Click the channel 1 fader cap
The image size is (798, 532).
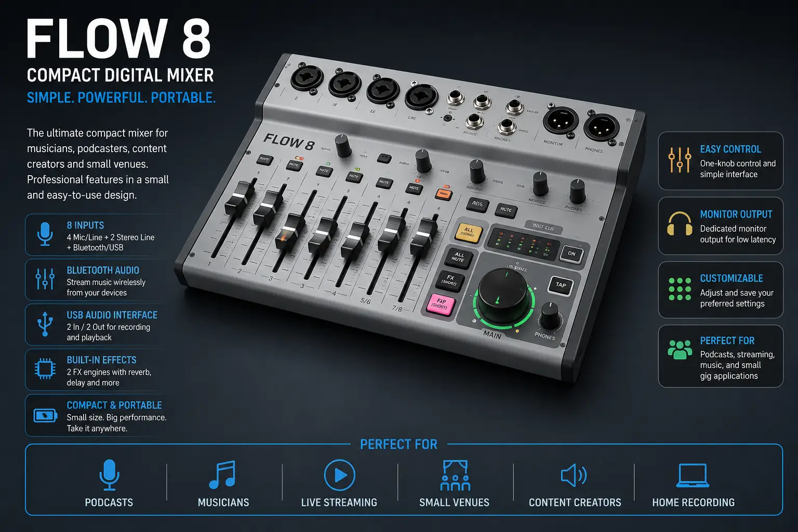(x=241, y=197)
